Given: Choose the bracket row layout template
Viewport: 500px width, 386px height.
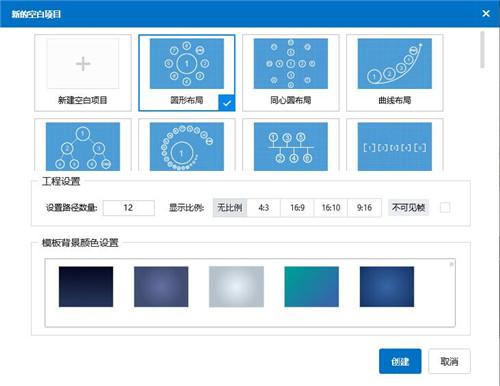Looking at the screenshot, I should click(x=395, y=145).
